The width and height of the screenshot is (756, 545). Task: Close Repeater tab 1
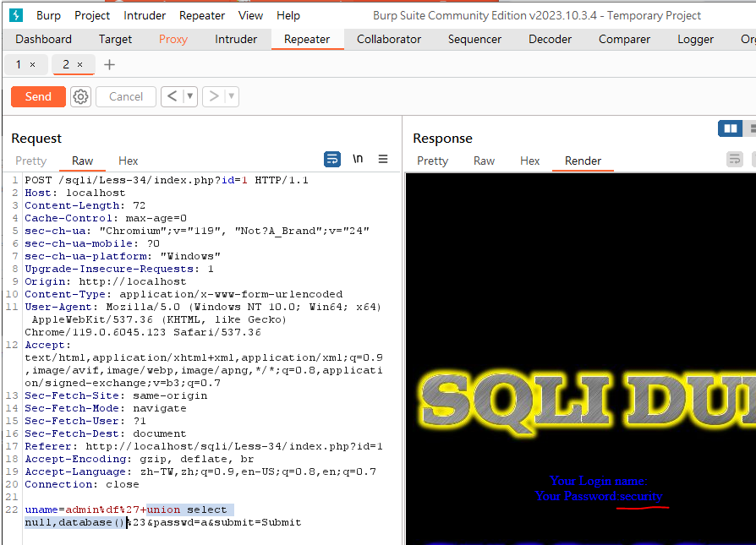coord(32,64)
